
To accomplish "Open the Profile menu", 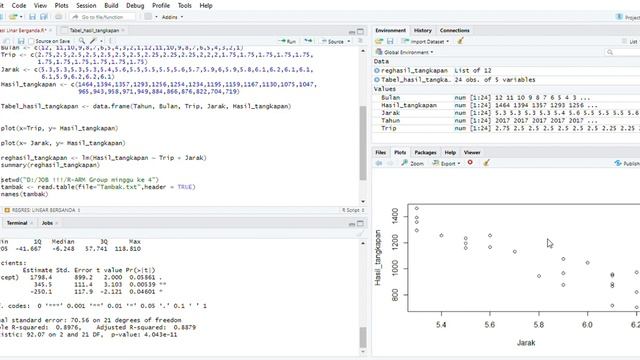I will point(161,6).
